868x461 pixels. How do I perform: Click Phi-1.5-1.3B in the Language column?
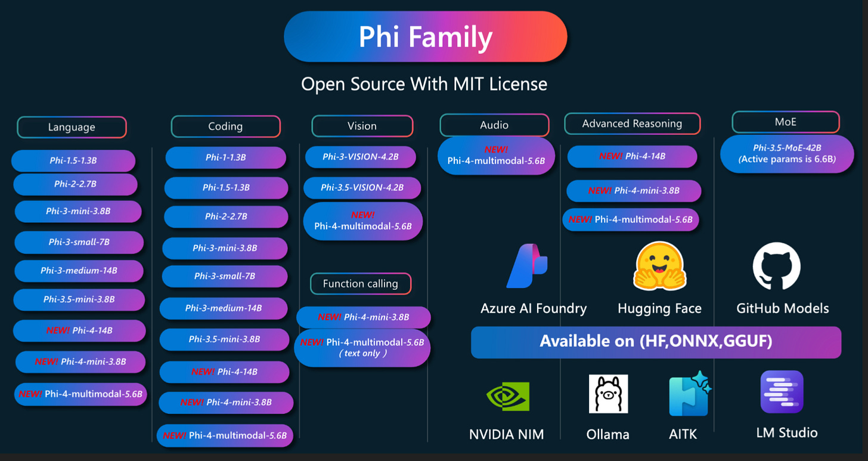tap(73, 161)
